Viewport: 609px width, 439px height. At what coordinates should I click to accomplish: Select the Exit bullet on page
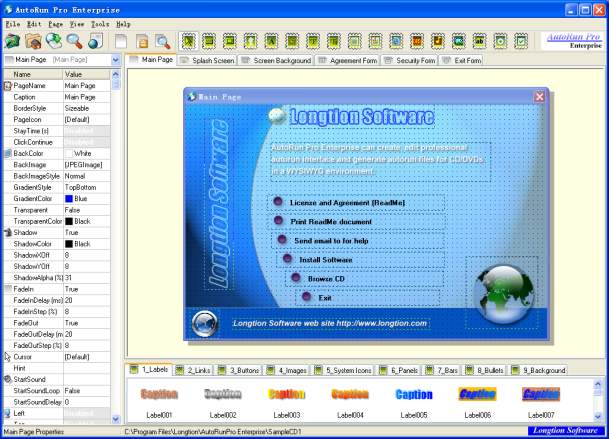[306, 297]
